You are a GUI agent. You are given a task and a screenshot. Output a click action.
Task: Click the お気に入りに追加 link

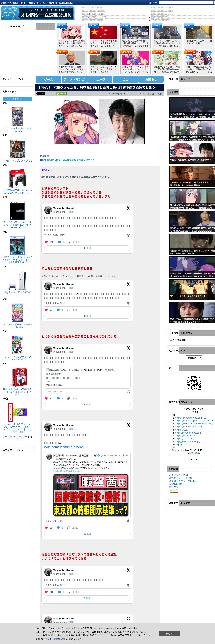click(x=178, y=475)
